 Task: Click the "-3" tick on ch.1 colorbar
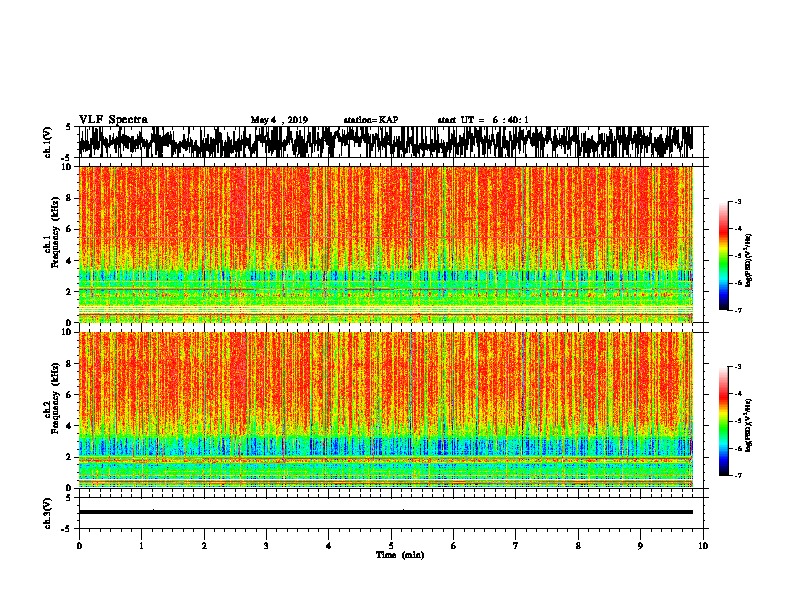coord(737,201)
